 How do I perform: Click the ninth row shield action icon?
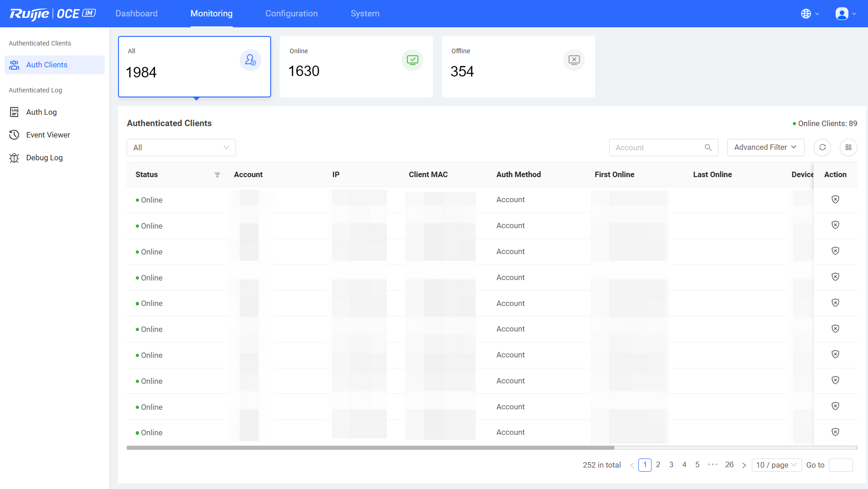(835, 406)
